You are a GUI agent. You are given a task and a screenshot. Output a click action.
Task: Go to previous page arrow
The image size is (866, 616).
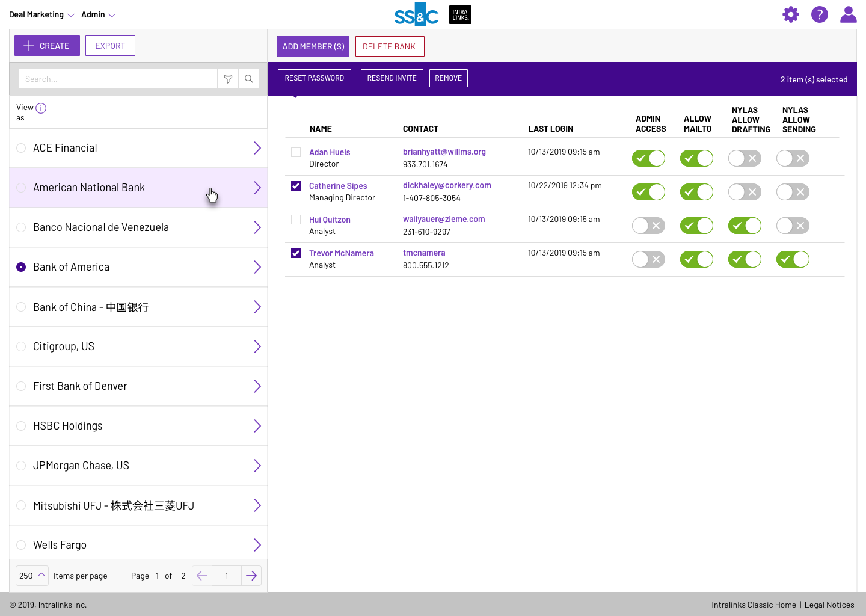pyautogui.click(x=202, y=576)
